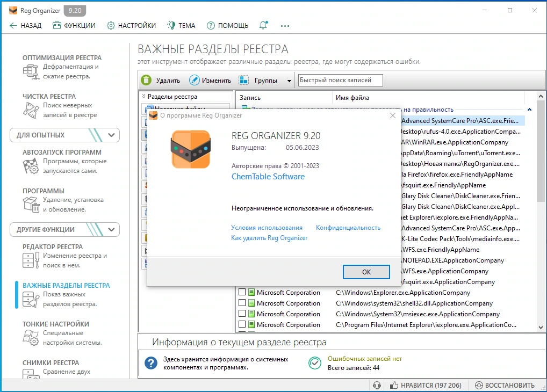Click the ВОССТАНОВИТЬ button in status bar
The width and height of the screenshot is (547, 392).
(x=505, y=386)
